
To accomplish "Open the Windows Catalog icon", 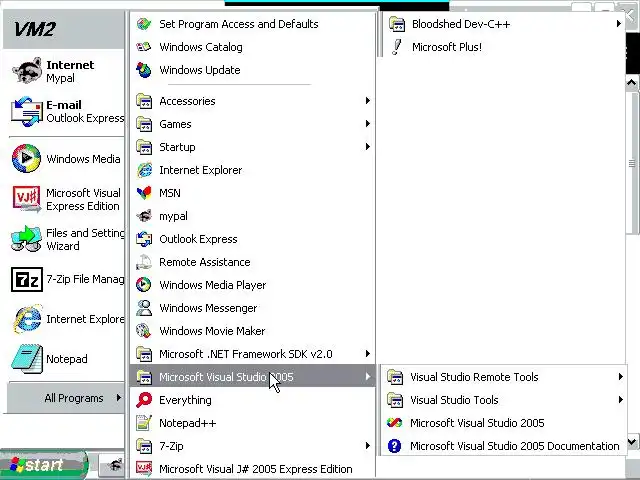I will (144, 47).
